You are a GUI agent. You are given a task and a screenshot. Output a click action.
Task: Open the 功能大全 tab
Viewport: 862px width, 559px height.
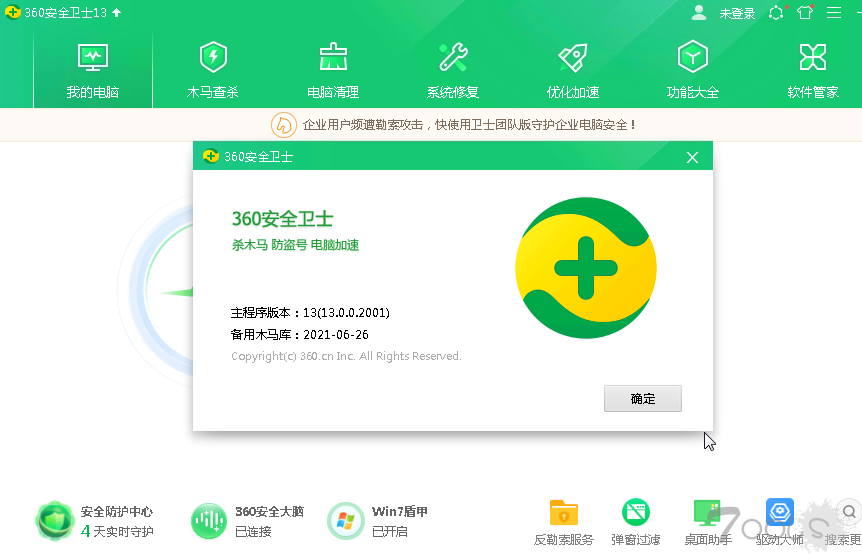tap(693, 69)
